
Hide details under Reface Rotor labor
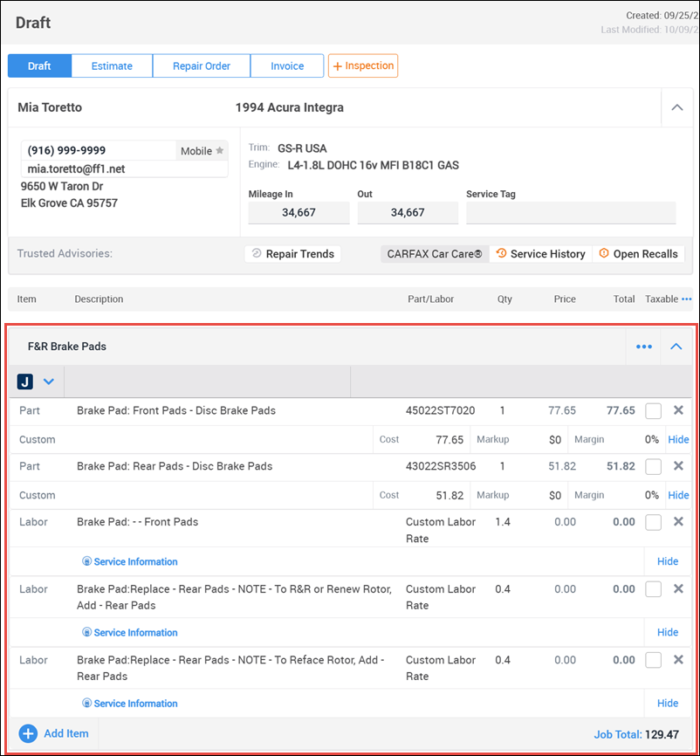point(668,703)
